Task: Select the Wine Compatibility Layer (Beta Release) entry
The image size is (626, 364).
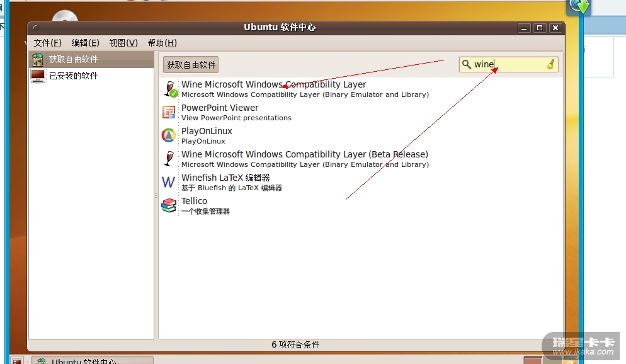Action: click(361, 159)
